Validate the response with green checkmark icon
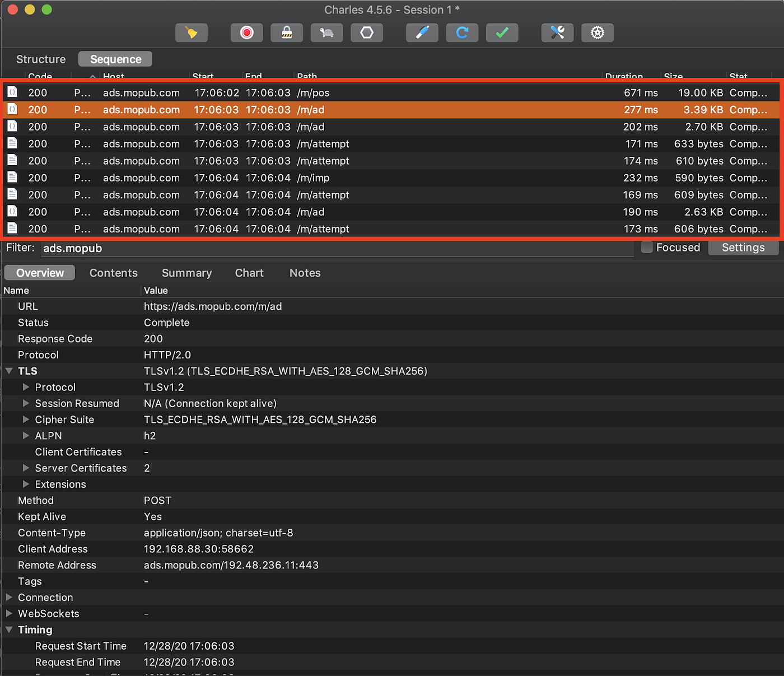Screen dimensions: 784x676 click(502, 32)
